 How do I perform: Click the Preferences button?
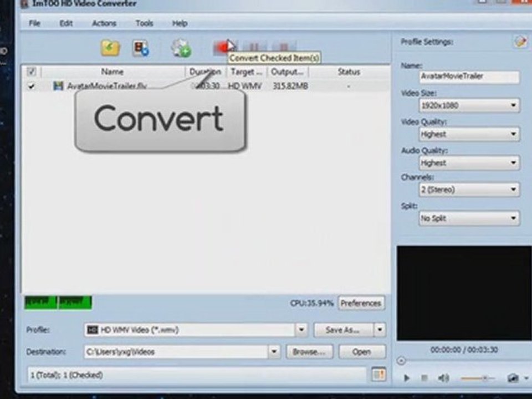click(361, 303)
